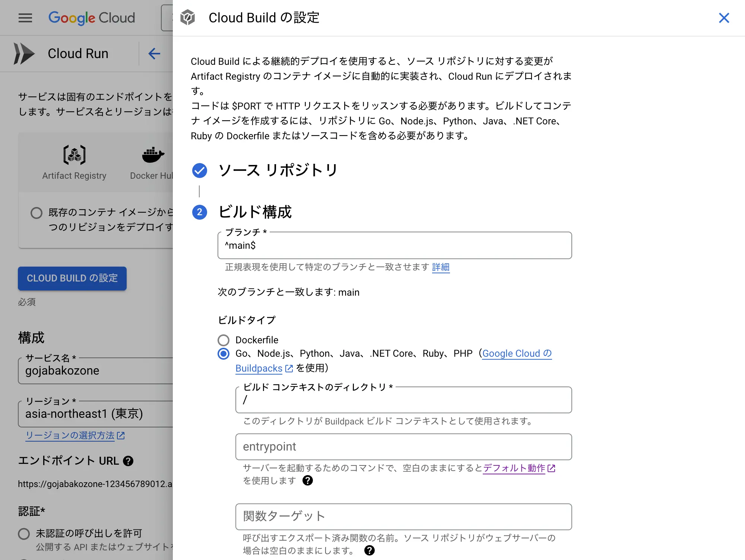Open the Google Cloud の Buildpacks link
745x560 pixels.
click(517, 354)
